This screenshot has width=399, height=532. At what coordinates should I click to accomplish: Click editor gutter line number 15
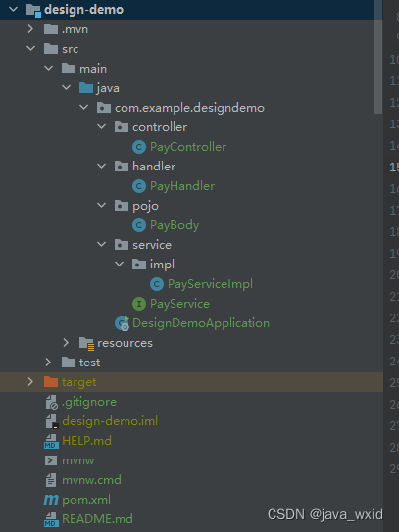[x=394, y=168]
